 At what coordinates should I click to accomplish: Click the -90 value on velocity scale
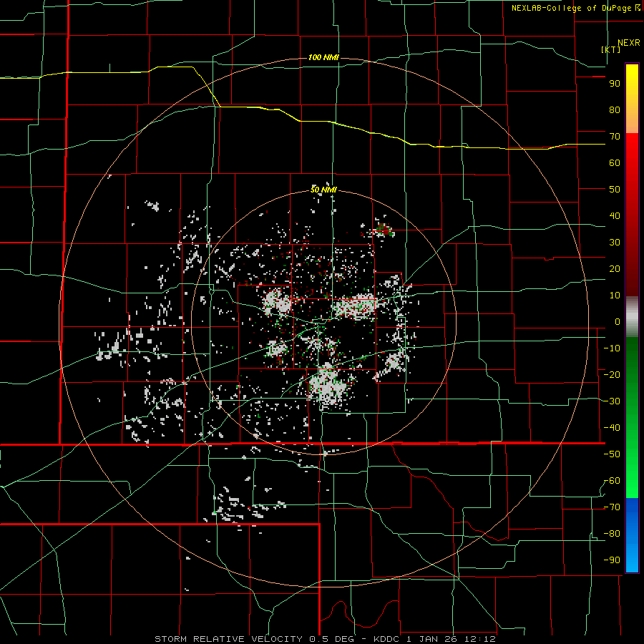pyautogui.click(x=612, y=560)
